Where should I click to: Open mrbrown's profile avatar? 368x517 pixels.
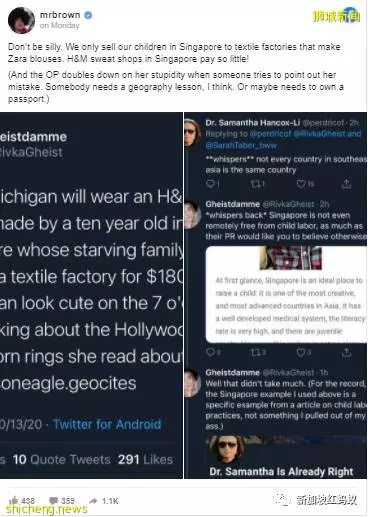(x=21, y=20)
